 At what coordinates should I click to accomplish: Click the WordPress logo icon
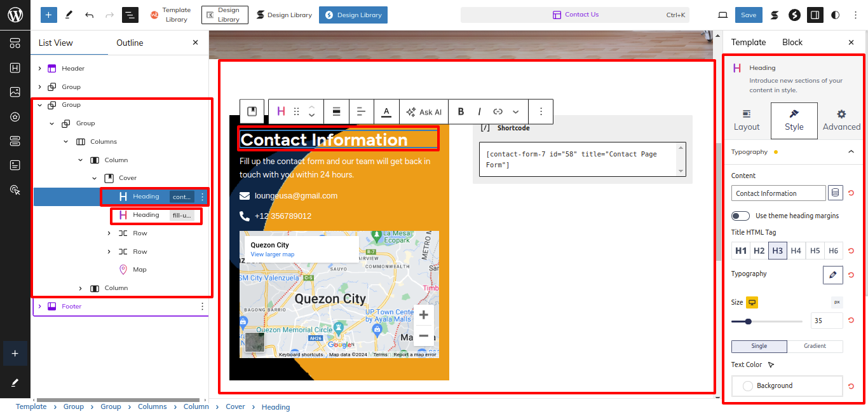(x=15, y=15)
